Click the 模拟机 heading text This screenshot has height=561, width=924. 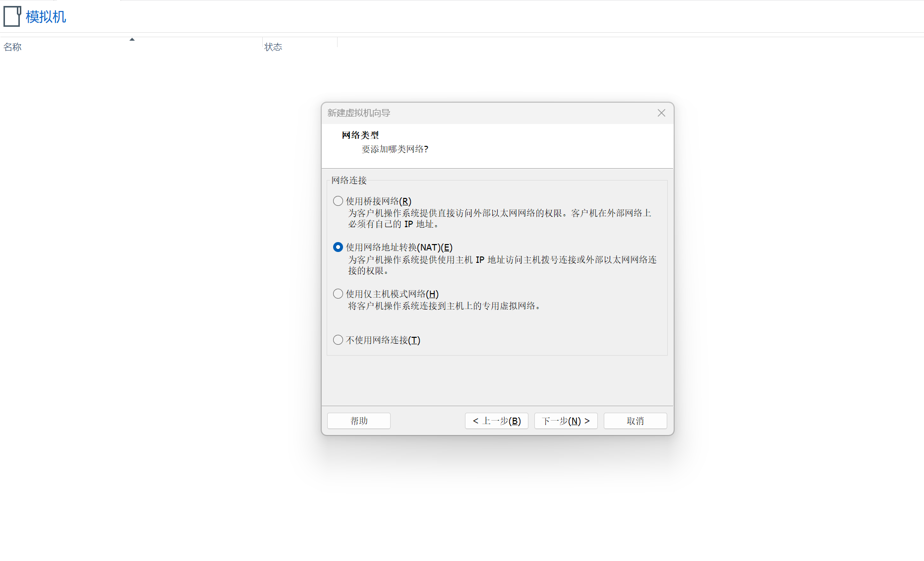click(46, 17)
